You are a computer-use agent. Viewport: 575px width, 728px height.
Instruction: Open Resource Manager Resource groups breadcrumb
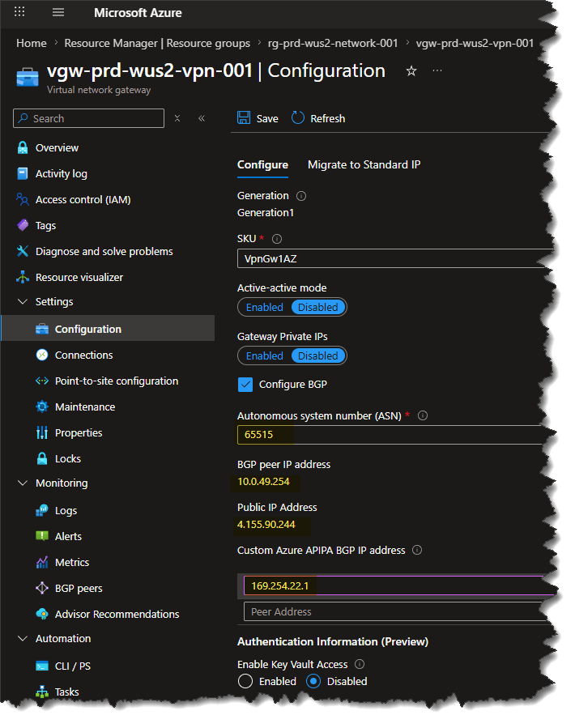coord(157,43)
